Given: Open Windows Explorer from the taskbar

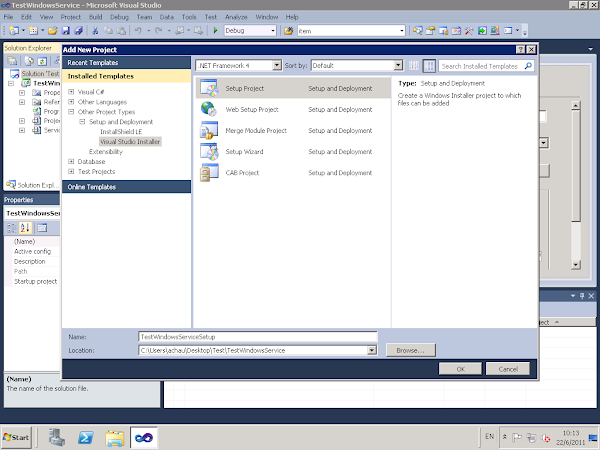Looking at the screenshot, I should (x=115, y=437).
